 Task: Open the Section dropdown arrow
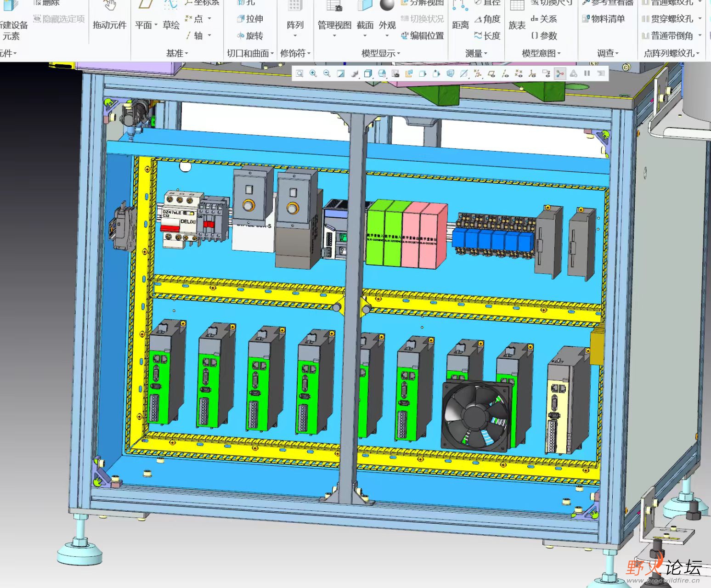(x=365, y=35)
